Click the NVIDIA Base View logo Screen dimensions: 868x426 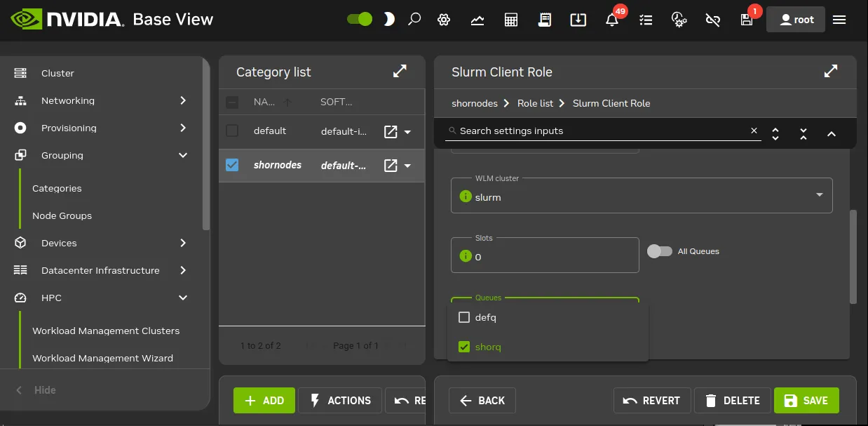coord(112,19)
